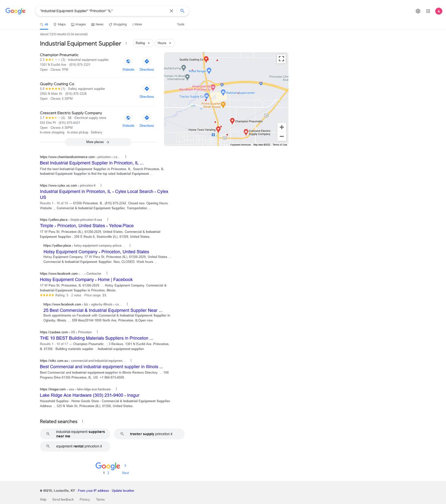Click the blue magnifier search button
The width and height of the screenshot is (446, 504).
pos(182,11)
